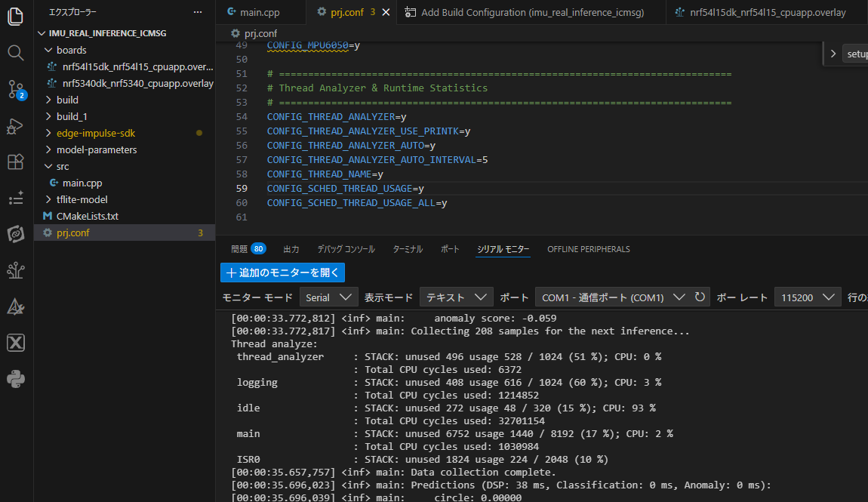Click the refresh port list icon
The image size is (868, 502).
pyautogui.click(x=700, y=297)
